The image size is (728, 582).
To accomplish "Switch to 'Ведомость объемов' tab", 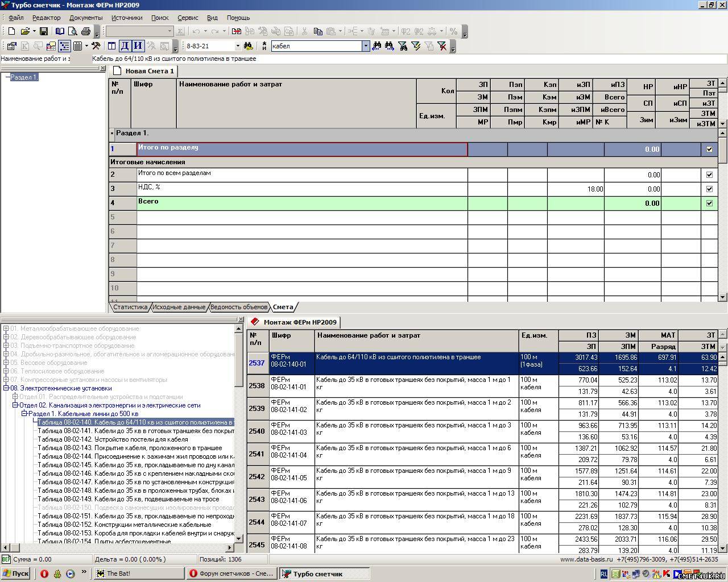I will coord(238,307).
